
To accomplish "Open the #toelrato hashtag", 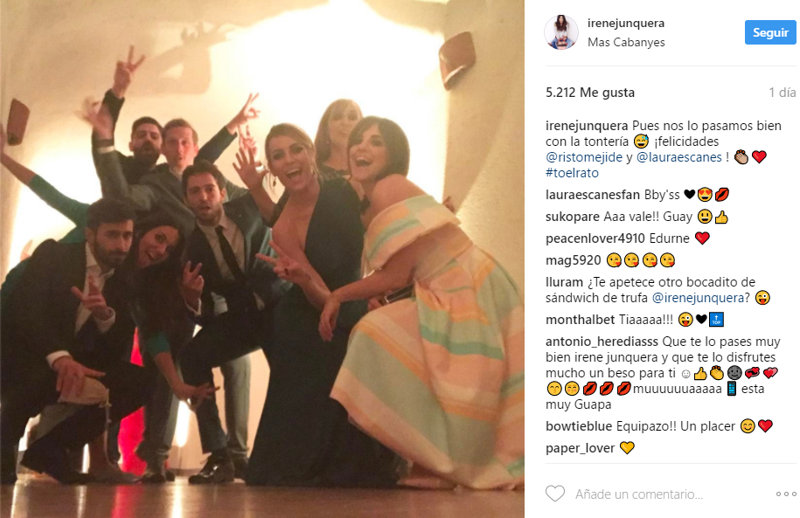I will click(572, 173).
